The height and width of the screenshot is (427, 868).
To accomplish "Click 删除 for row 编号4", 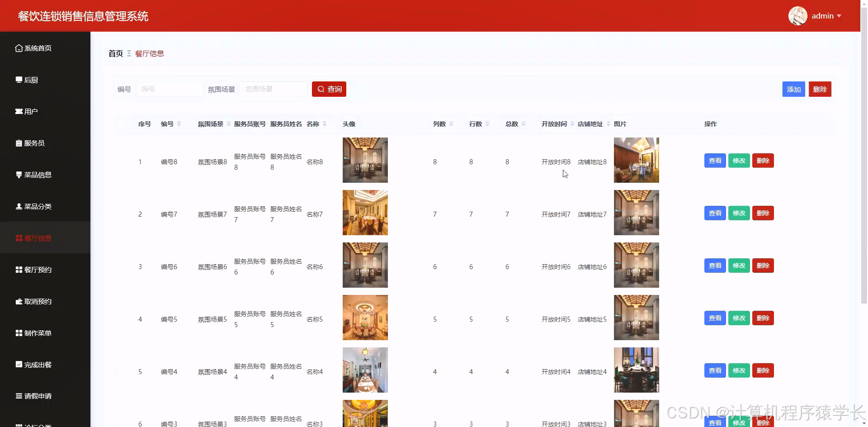I will coord(763,370).
